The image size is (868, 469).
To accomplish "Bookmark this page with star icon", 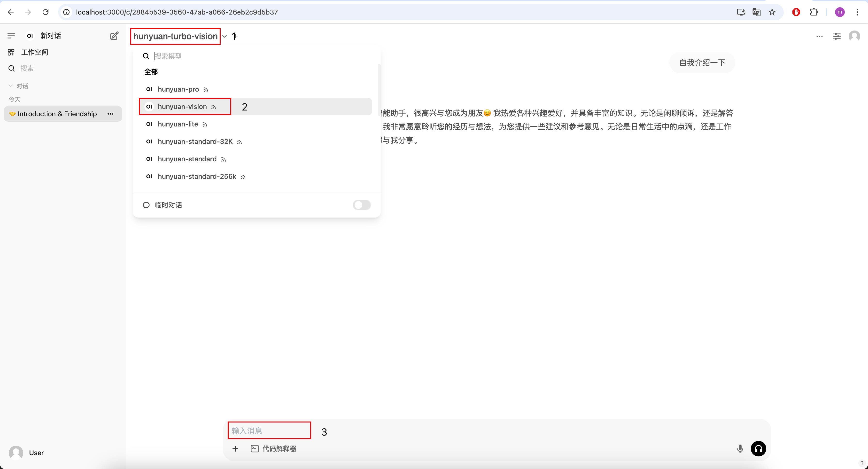I will (x=772, y=12).
